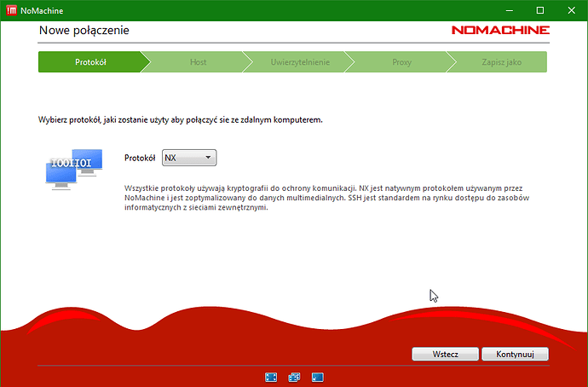Click the fullscreen icon in bottom bar

(272, 376)
